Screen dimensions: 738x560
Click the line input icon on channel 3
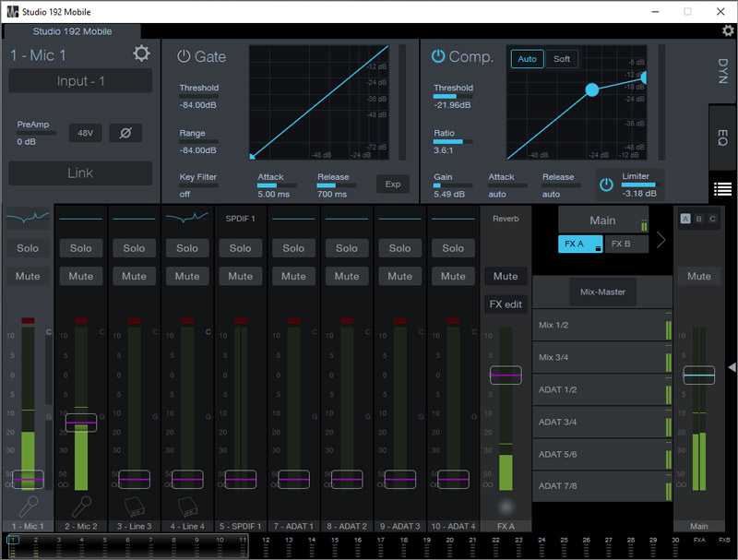click(134, 506)
